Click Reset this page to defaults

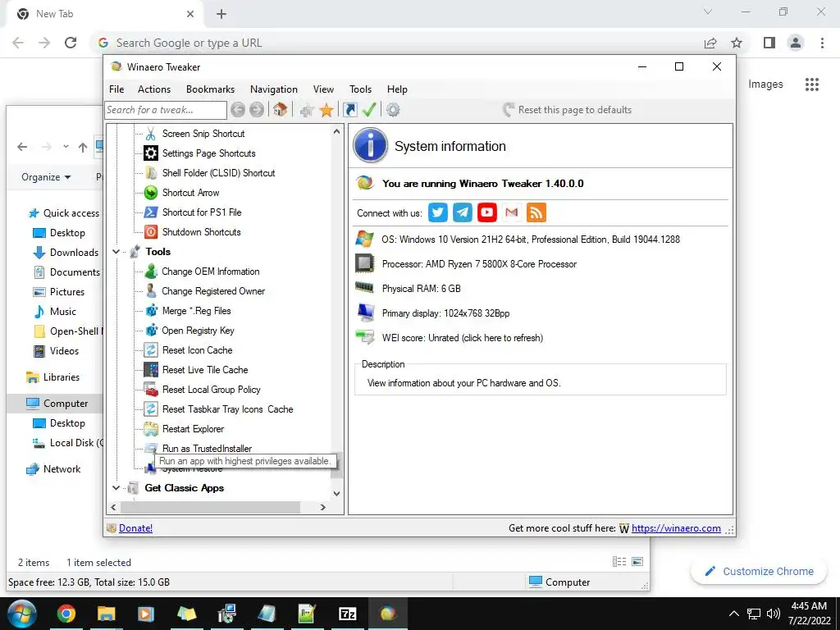pos(568,110)
